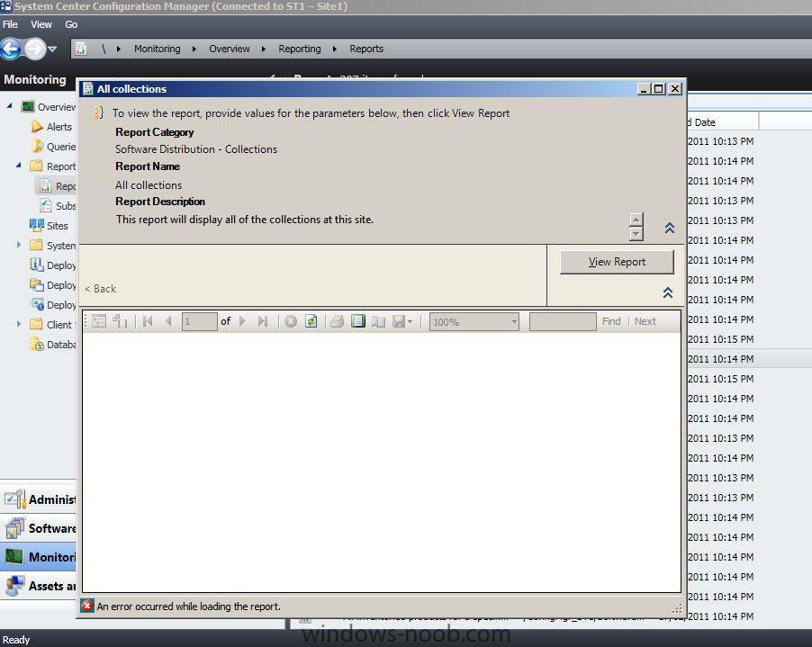Click the dialog resize grip corner
Viewport: 812px width, 647px height.
pos(677,608)
